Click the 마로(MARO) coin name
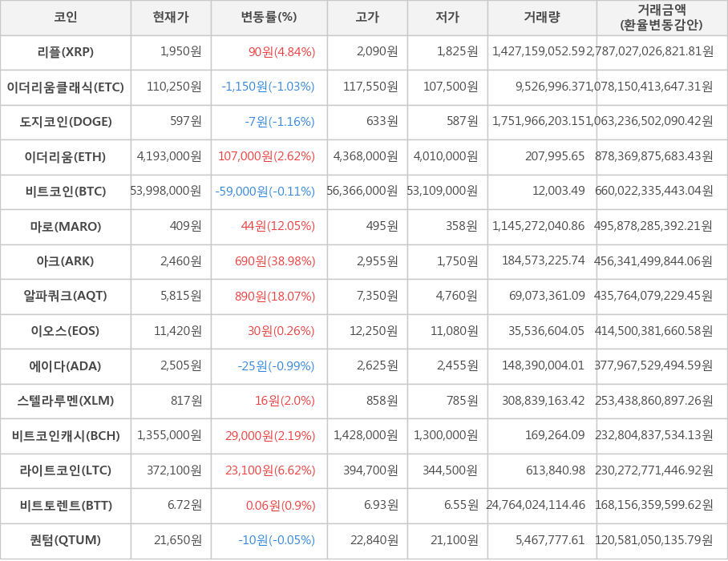 click(66, 227)
